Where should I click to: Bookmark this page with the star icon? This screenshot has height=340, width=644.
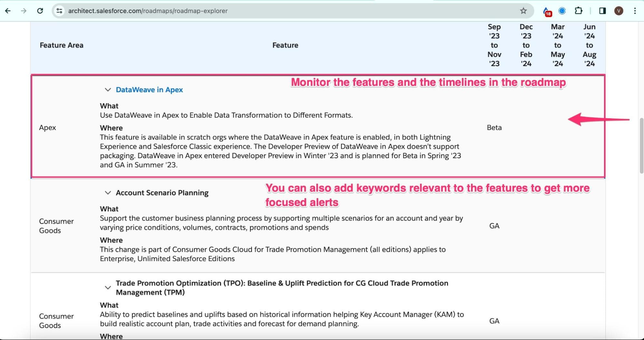(x=523, y=11)
